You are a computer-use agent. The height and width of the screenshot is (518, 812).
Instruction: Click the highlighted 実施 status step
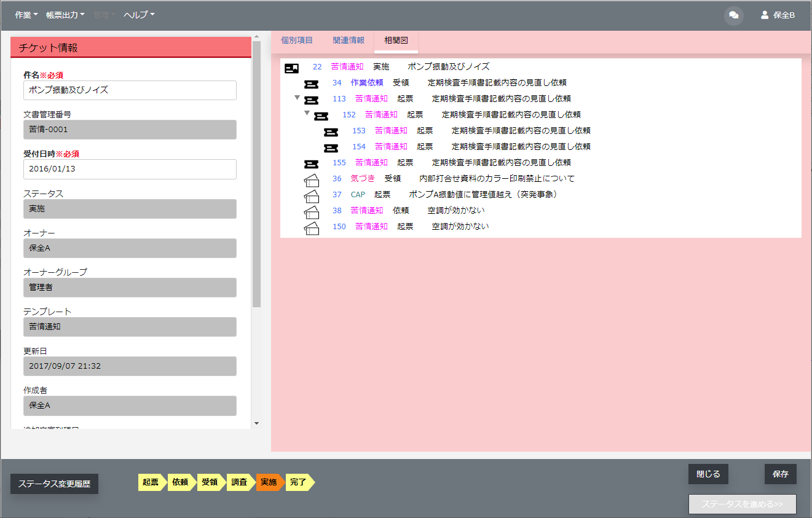coord(269,482)
